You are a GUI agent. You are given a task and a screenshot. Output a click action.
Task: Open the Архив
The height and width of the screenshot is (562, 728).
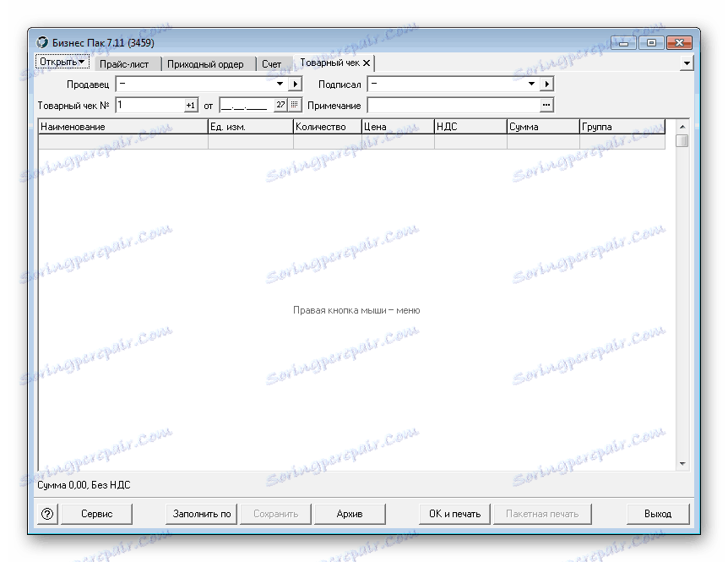tap(348, 513)
